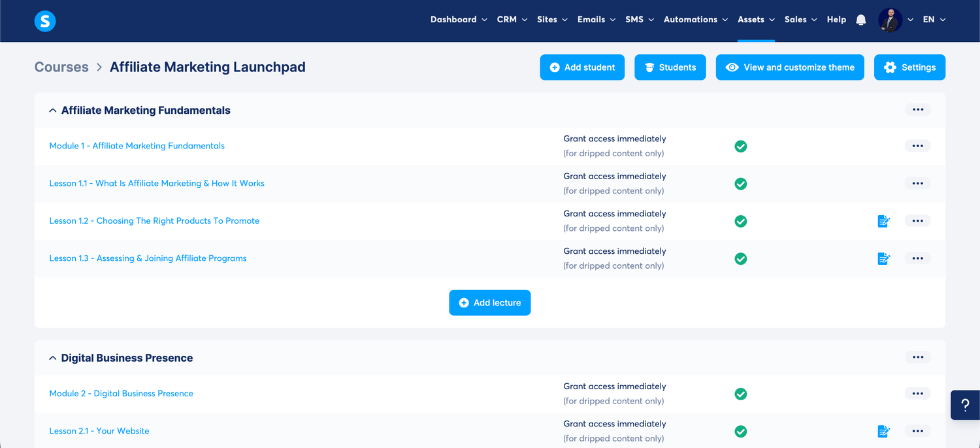980x448 pixels.
Task: Open the Dashboard menu
Action: pyautogui.click(x=459, y=20)
